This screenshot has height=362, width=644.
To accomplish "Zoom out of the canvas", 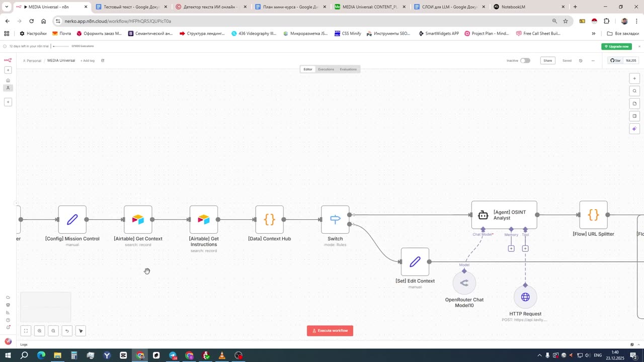I will coord(53,331).
